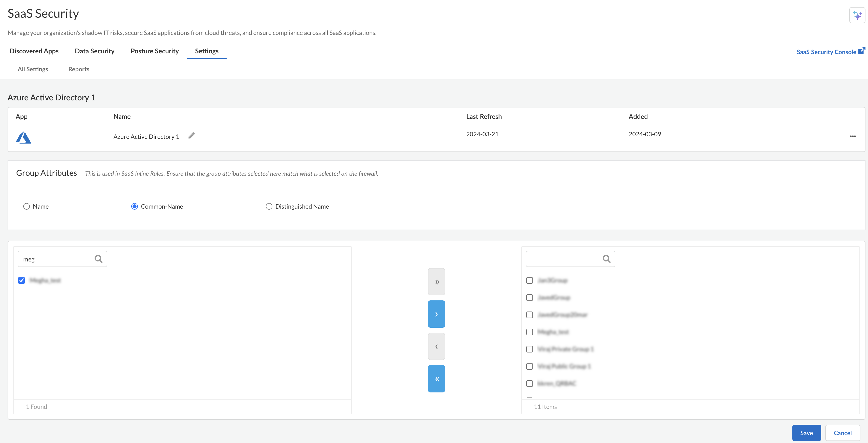The width and height of the screenshot is (868, 443).
Task: Switch to the Posture Security tab
Action: 154,51
